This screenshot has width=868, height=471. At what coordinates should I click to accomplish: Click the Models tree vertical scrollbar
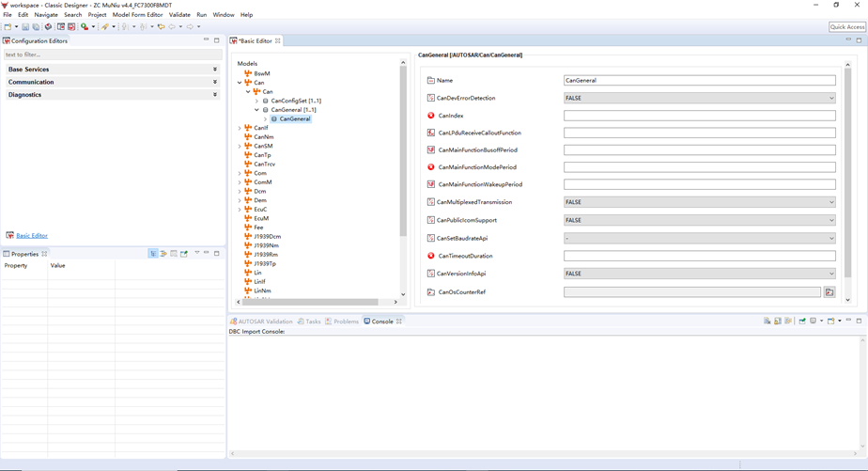click(403, 150)
